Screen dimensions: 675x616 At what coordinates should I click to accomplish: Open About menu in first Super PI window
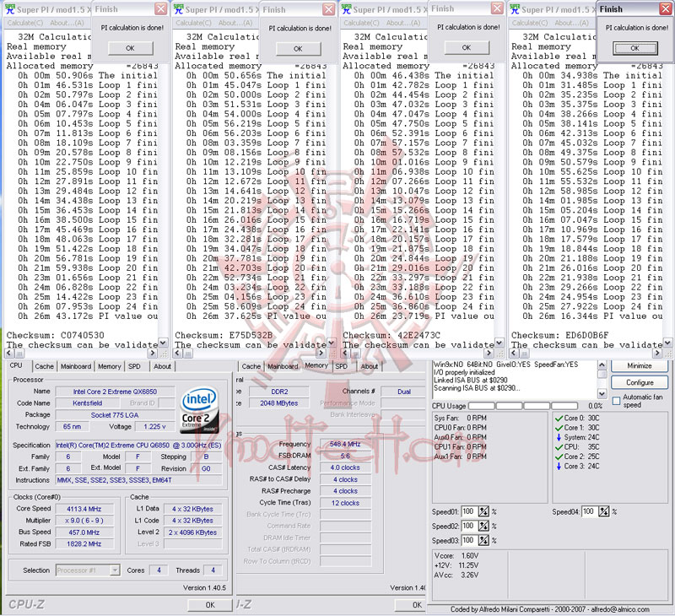(x=67, y=23)
